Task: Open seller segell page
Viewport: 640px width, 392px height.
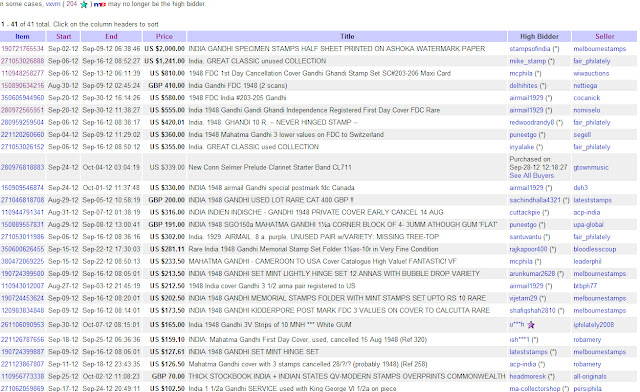Action: 582,134
